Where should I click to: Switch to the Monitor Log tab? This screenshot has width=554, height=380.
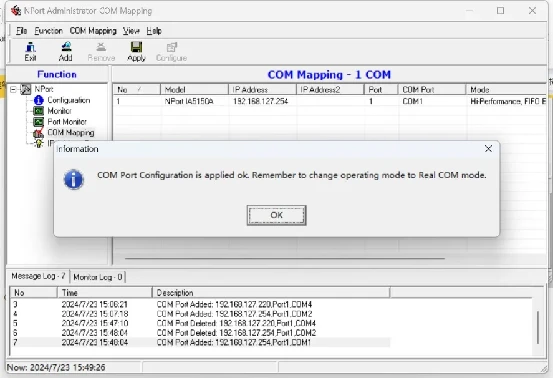click(x=98, y=277)
